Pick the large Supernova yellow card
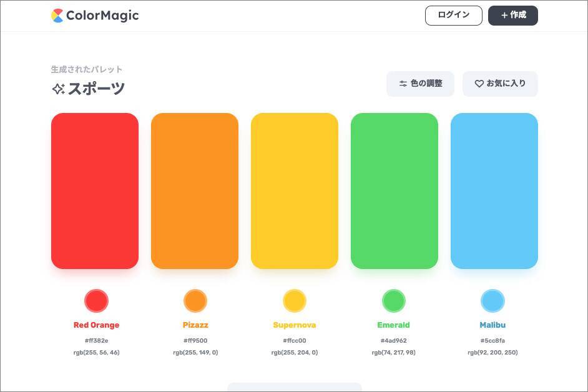The height and width of the screenshot is (392, 588). pos(295,190)
